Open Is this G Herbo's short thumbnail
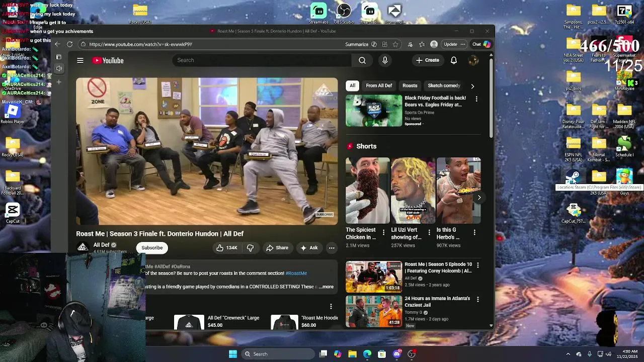644x362 pixels. [458, 191]
